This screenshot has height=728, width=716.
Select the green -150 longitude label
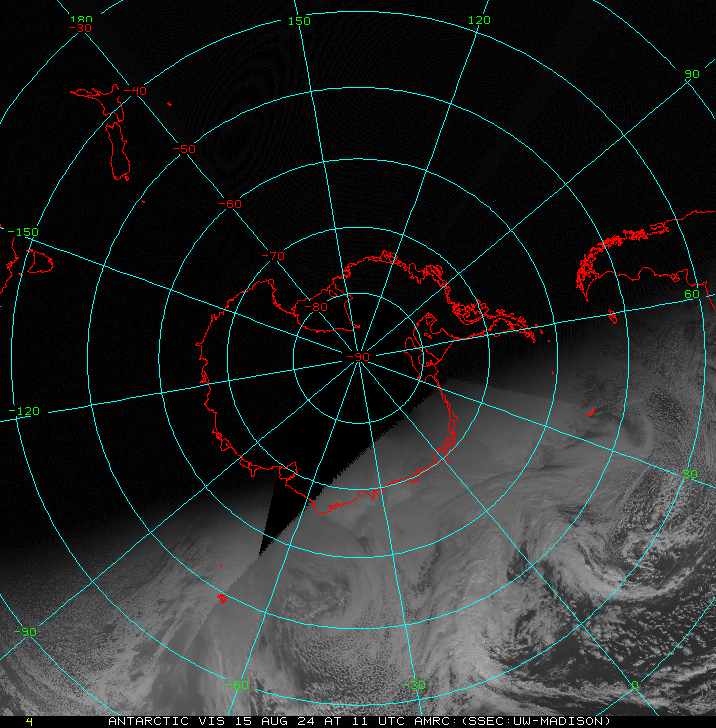pos(23,232)
